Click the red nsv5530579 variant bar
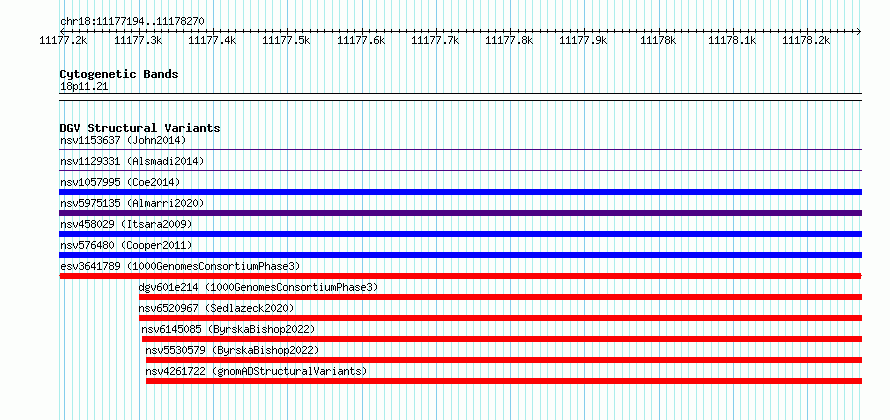Image resolution: width=890 pixels, height=420 pixels. 504,360
